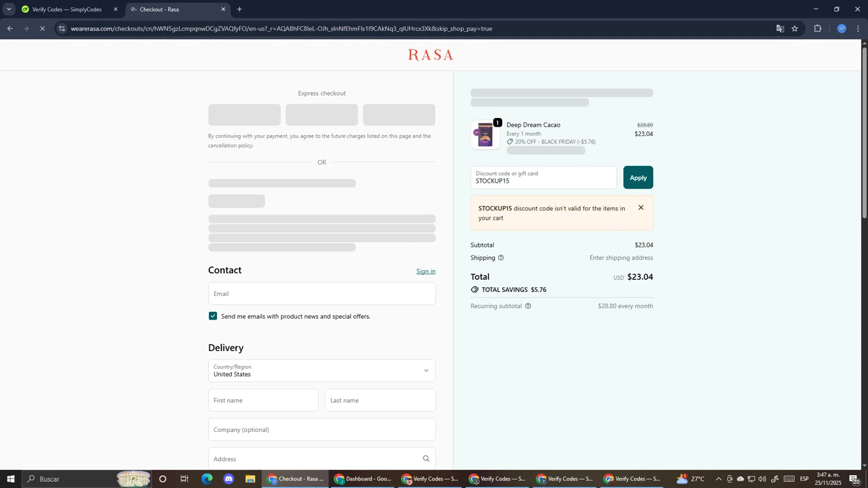This screenshot has width=868, height=488.
Task: Stop loading the page
Action: 42,28
